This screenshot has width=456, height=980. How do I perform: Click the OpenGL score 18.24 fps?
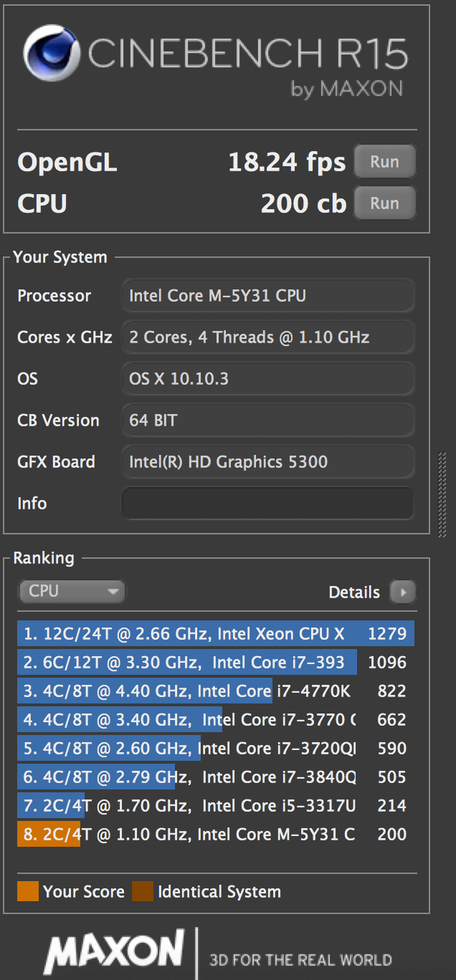[x=287, y=163]
